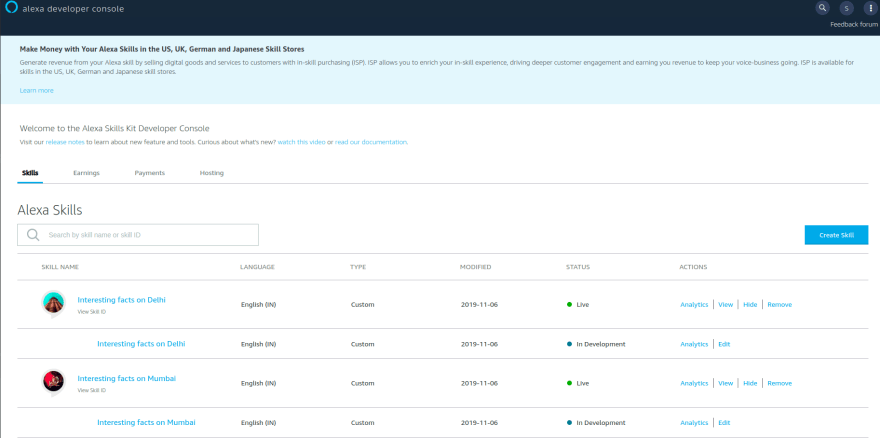
Task: Switch to the Hosting tab
Action: click(212, 173)
